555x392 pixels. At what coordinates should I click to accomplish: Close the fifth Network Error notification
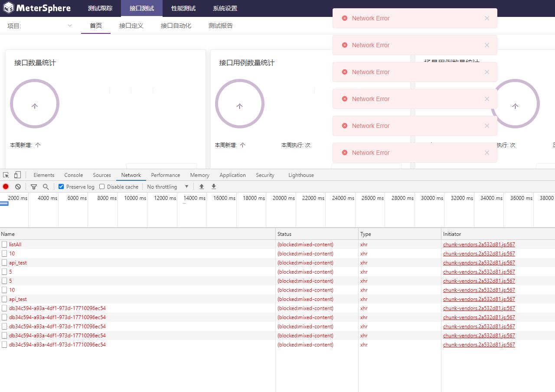click(487, 126)
